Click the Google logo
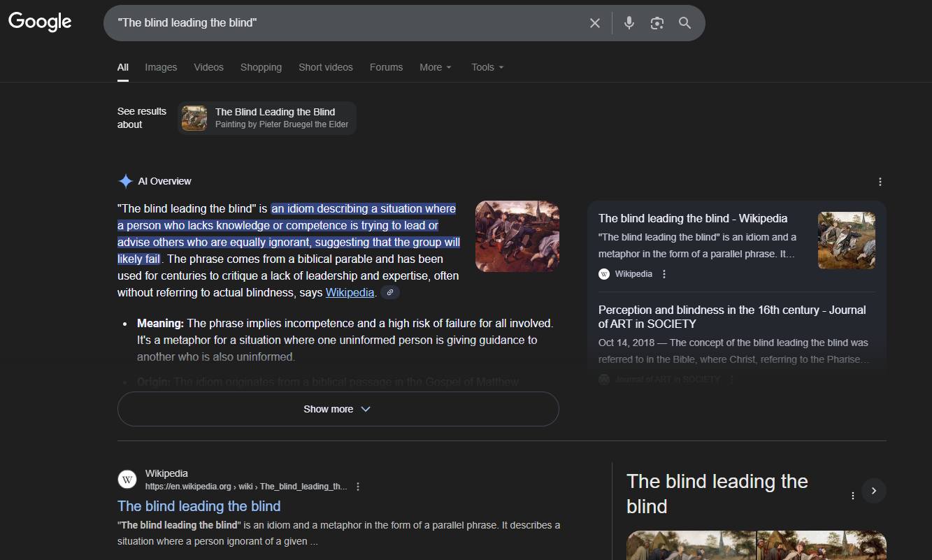Image resolution: width=932 pixels, height=560 pixels. tap(40, 22)
